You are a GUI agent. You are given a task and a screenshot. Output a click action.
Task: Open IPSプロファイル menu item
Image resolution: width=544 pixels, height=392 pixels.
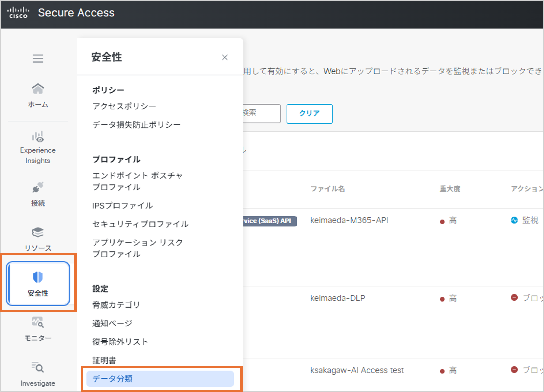pos(123,205)
